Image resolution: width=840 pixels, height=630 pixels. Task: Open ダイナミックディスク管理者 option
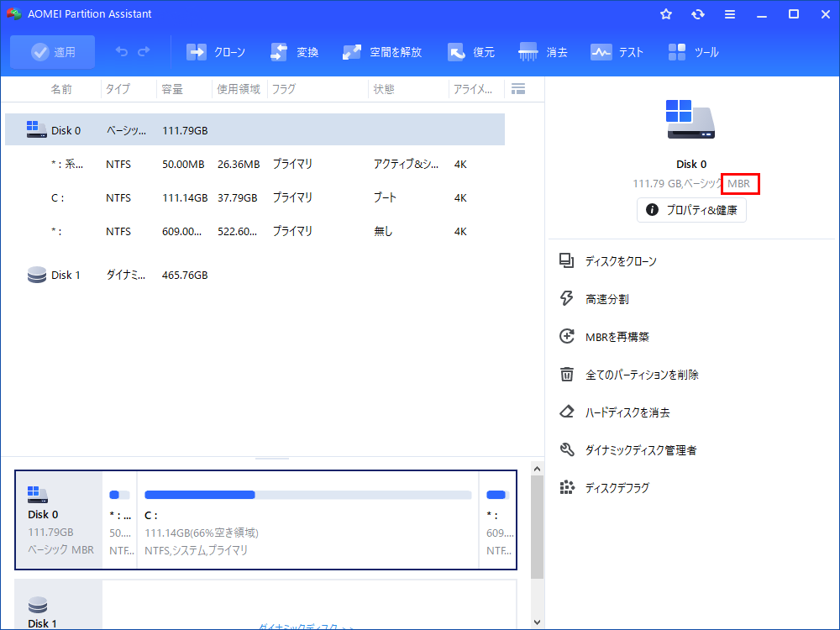coord(641,450)
